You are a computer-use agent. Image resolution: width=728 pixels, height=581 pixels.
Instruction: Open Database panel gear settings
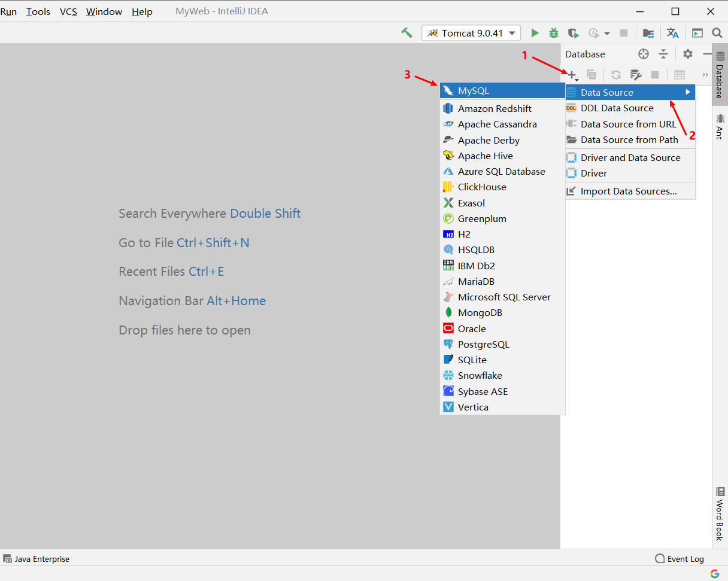tap(688, 54)
